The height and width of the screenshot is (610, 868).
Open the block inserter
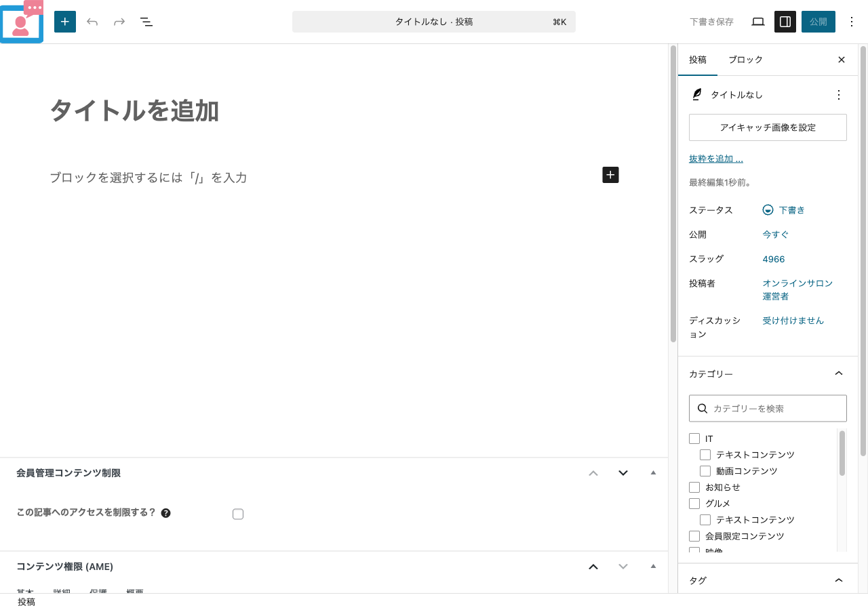pyautogui.click(x=65, y=22)
